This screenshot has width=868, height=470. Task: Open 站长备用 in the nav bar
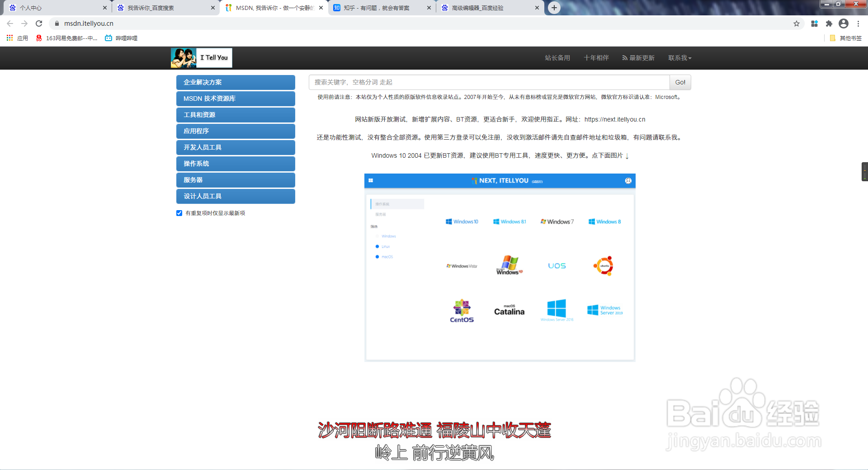(557, 58)
